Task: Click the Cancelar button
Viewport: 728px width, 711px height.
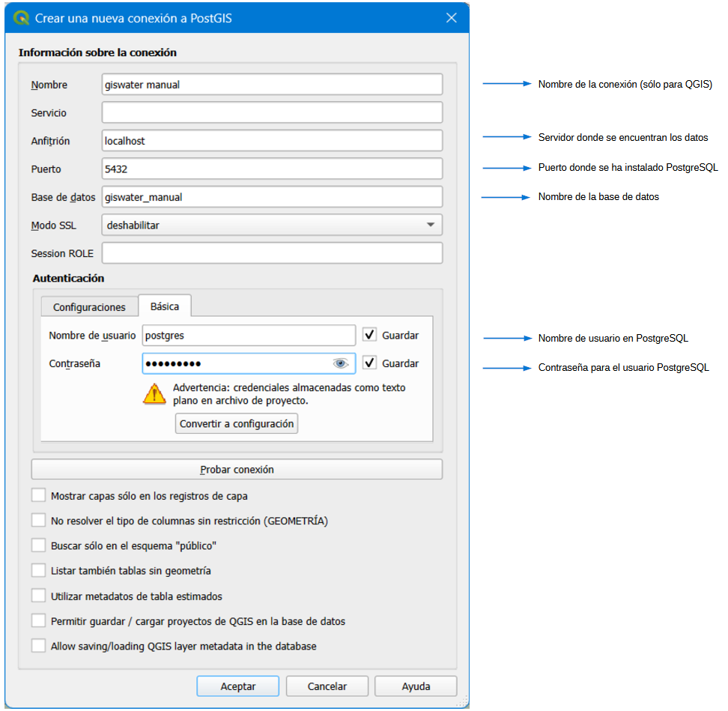Action: tap(327, 686)
